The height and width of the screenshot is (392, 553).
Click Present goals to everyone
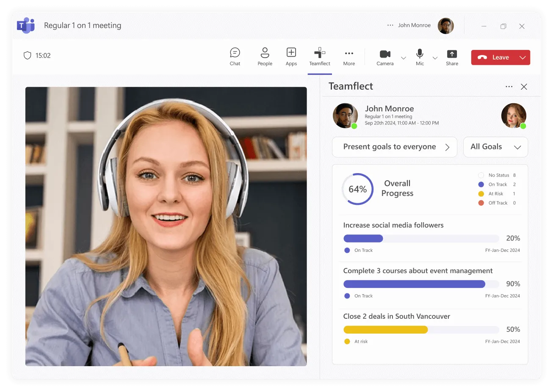(394, 147)
